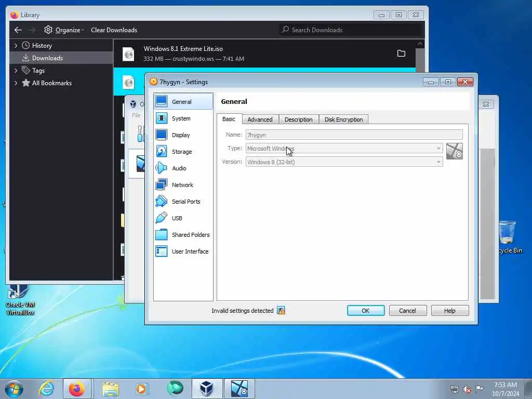
Task: Switch to the Advanced tab
Action: 260,119
